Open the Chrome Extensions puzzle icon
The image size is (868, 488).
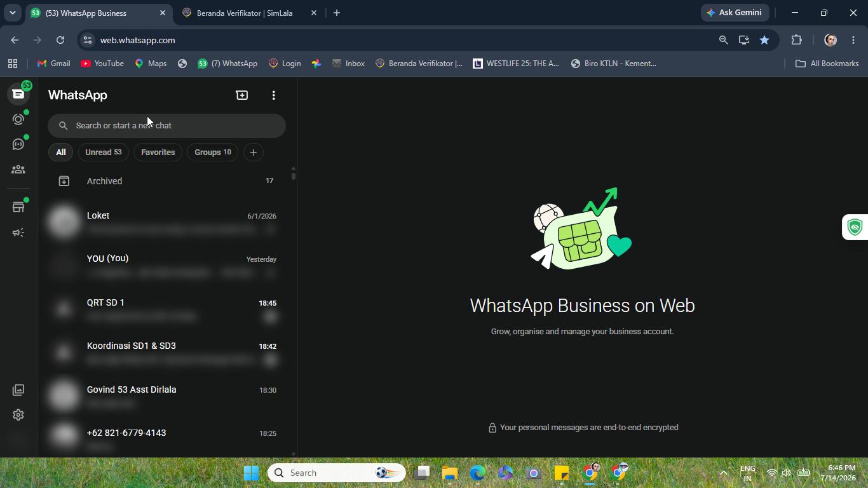[x=796, y=40]
